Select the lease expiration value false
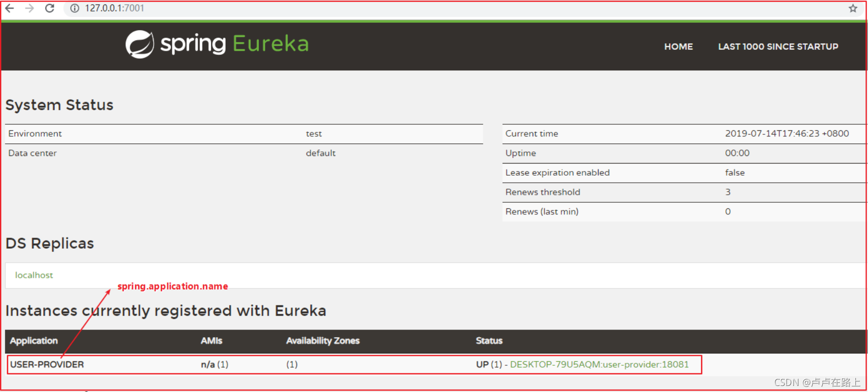This screenshot has width=868, height=392. pyautogui.click(x=735, y=173)
